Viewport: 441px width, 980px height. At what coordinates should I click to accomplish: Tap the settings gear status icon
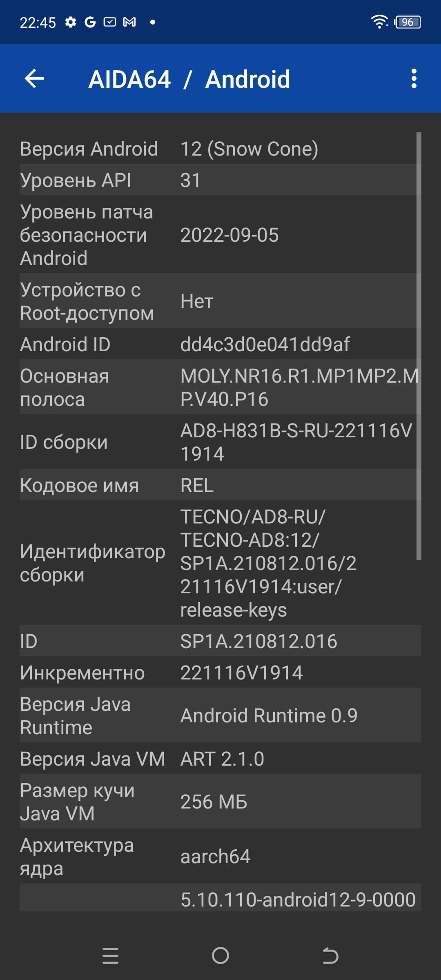(71, 22)
